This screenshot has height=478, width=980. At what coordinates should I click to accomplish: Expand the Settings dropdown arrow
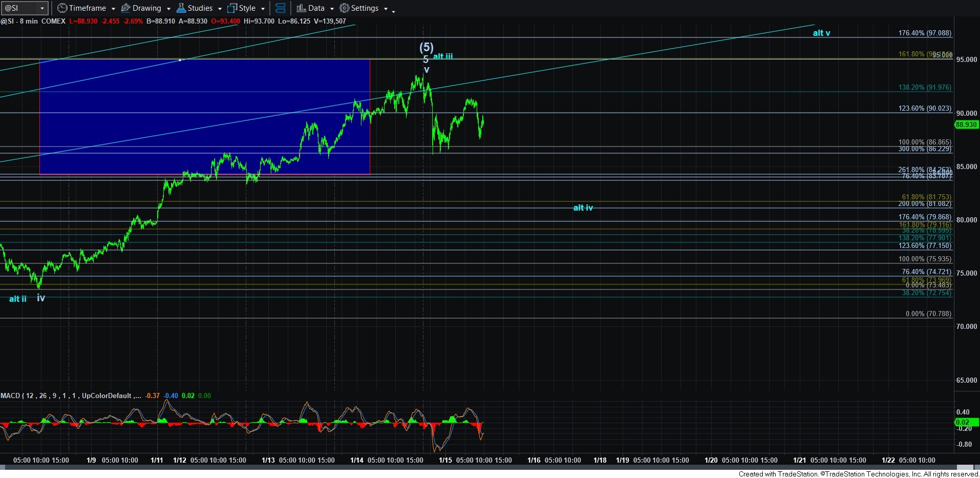point(386,9)
